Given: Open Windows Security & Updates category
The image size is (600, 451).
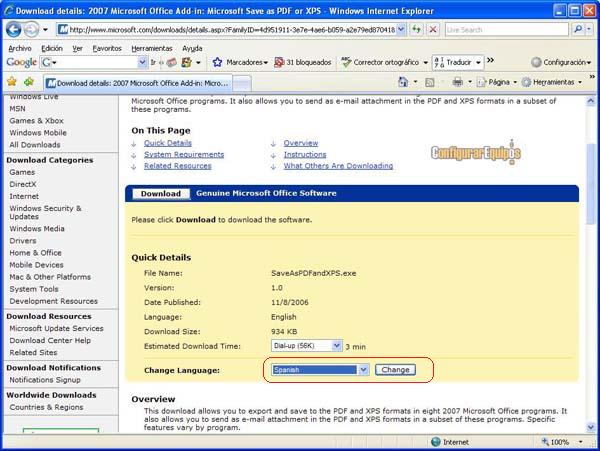Looking at the screenshot, I should pos(45,212).
